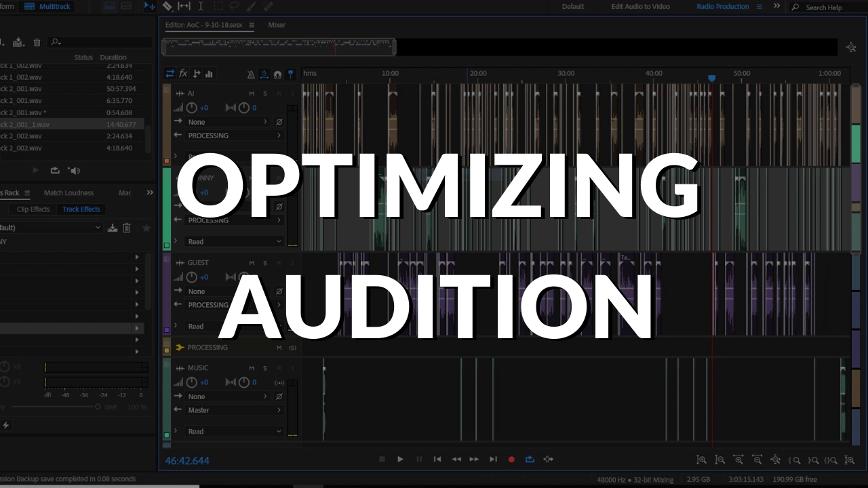Arm the AJ track for record
This screenshot has width=868, height=488.
tap(279, 94)
